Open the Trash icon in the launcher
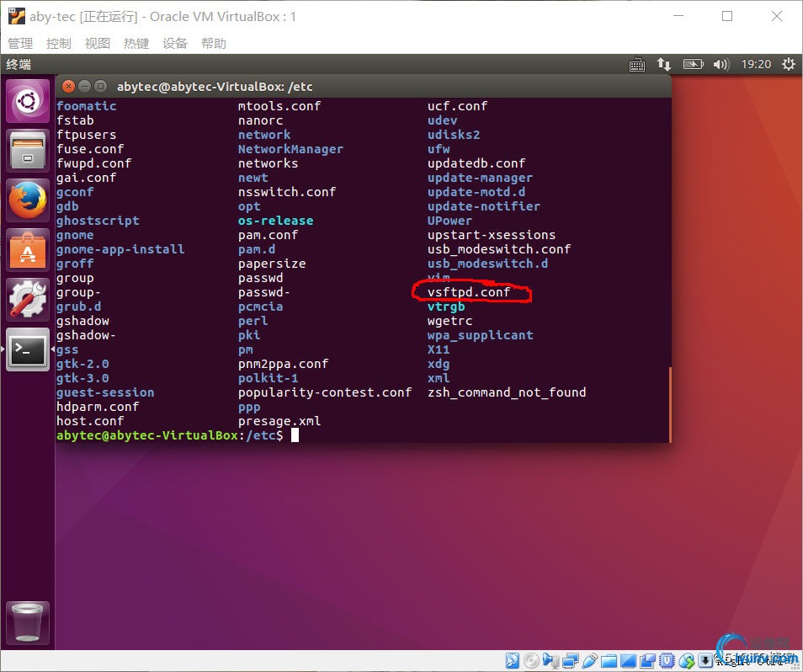This screenshot has height=672, width=803. (x=28, y=623)
